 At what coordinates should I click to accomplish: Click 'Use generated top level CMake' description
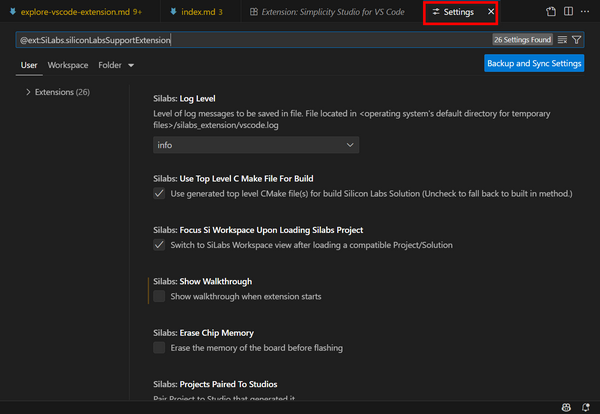tap(372, 194)
